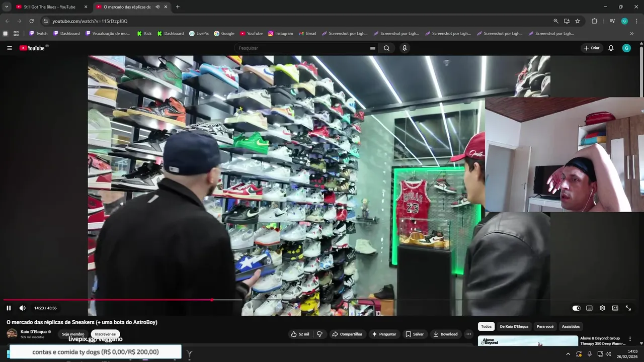This screenshot has height=362, width=644.
Task: Open the tab search dropdown arrow
Action: click(x=7, y=7)
